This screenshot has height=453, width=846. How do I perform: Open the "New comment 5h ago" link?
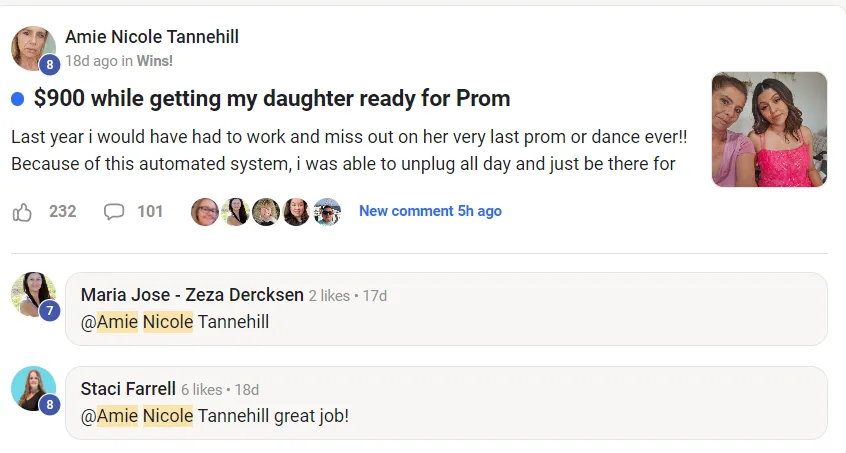[430, 211]
